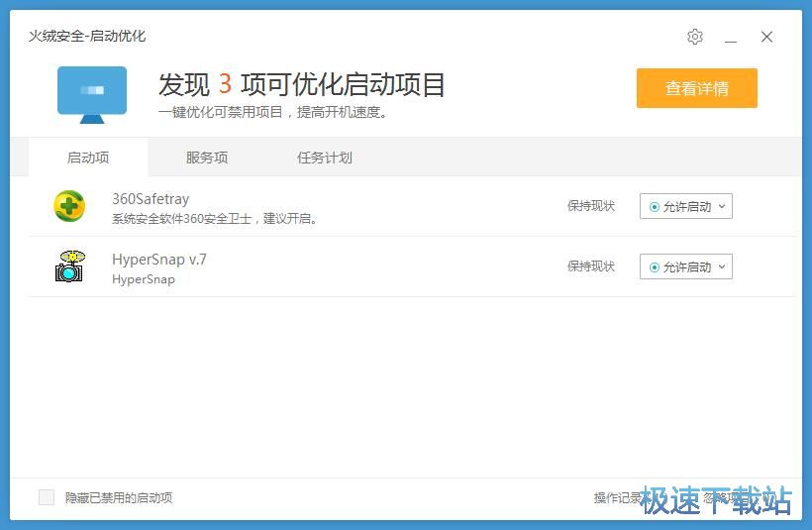Switch to the 任务计划 tab
This screenshot has width=812, height=530.
pos(324,158)
